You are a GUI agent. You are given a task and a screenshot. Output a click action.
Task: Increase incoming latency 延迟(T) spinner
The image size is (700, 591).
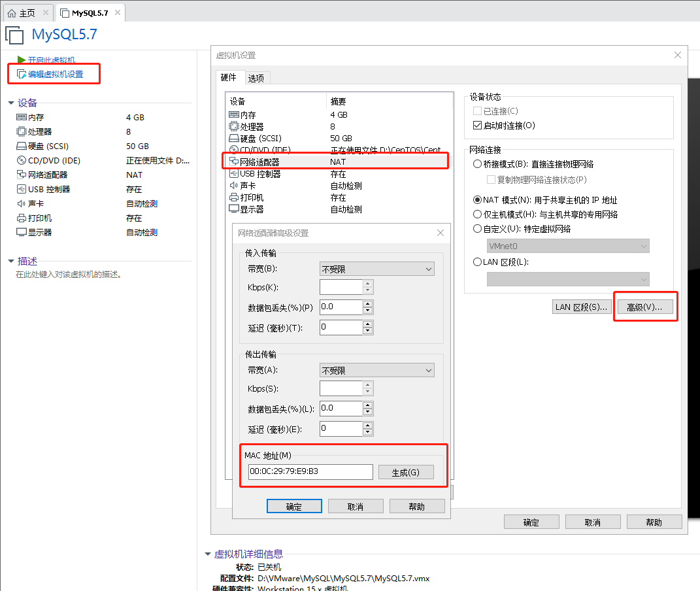tap(367, 324)
